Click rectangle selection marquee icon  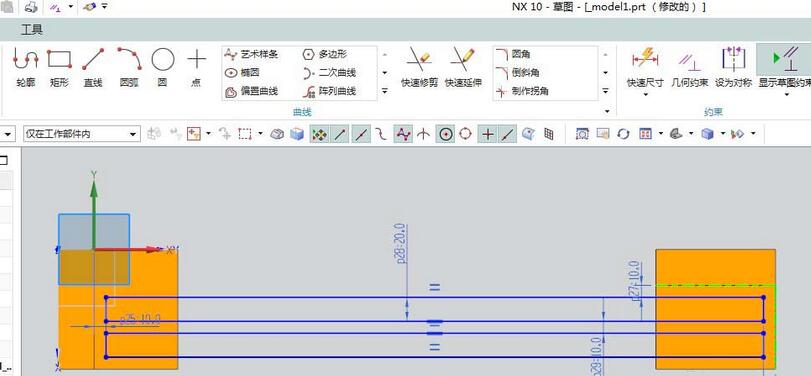(x=245, y=134)
